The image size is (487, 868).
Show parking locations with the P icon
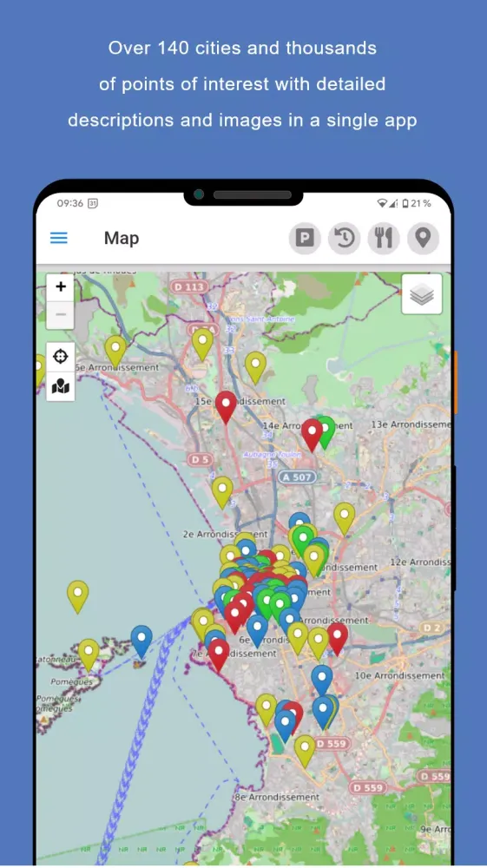pyautogui.click(x=305, y=239)
